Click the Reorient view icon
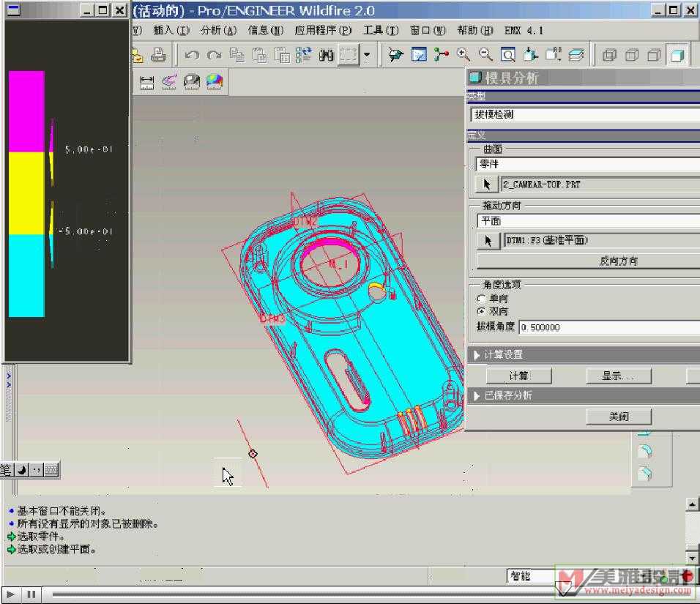The height and width of the screenshot is (604, 700). click(530, 55)
